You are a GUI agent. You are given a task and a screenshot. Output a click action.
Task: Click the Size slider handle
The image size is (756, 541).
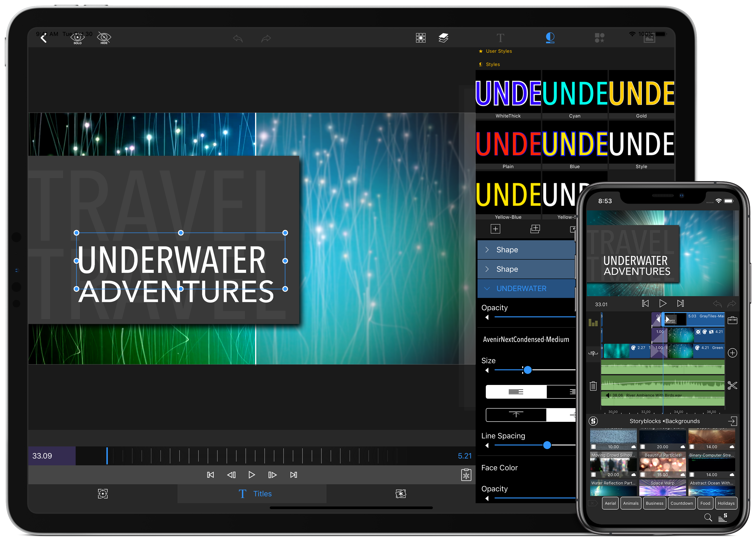[x=528, y=370]
